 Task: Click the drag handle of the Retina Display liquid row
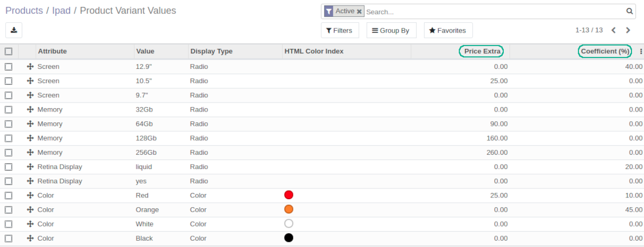(30, 167)
